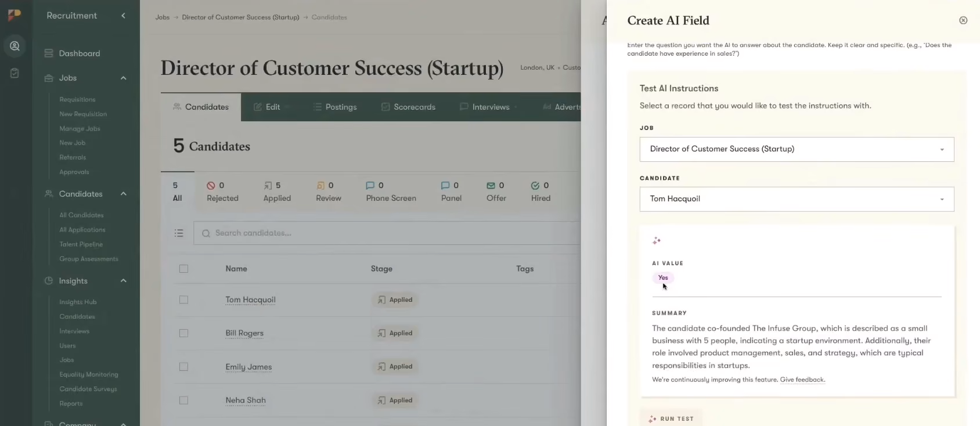
Task: Open Group Assessments in sidebar
Action: 88,259
